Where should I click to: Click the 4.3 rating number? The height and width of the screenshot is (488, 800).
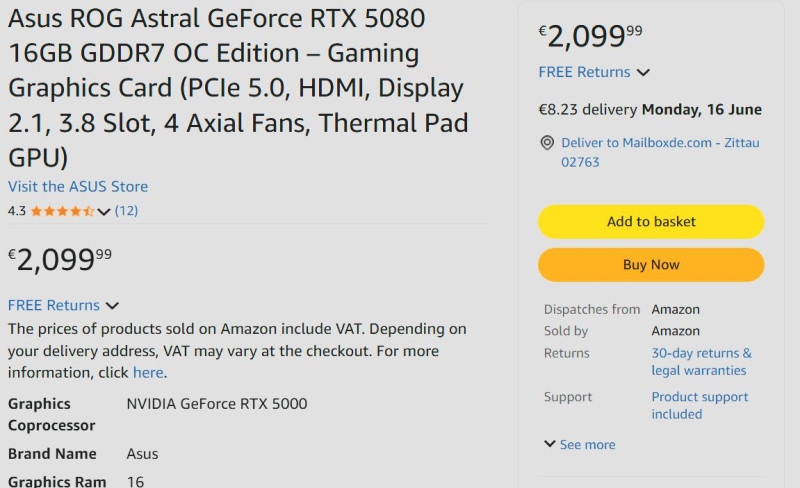[17, 211]
